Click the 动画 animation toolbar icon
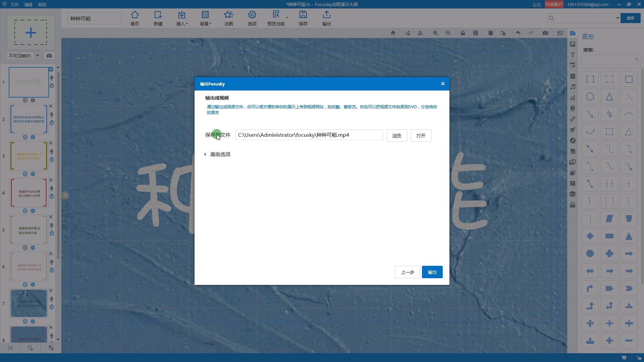 (x=229, y=18)
